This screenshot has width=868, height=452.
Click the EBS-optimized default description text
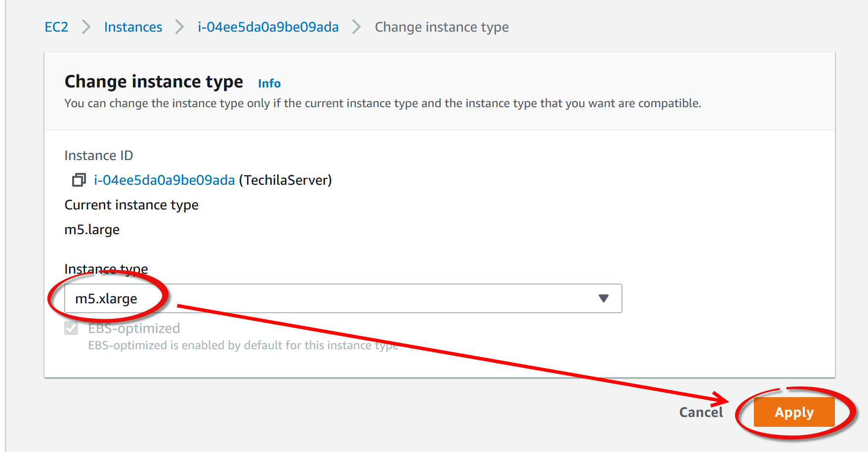(x=243, y=345)
